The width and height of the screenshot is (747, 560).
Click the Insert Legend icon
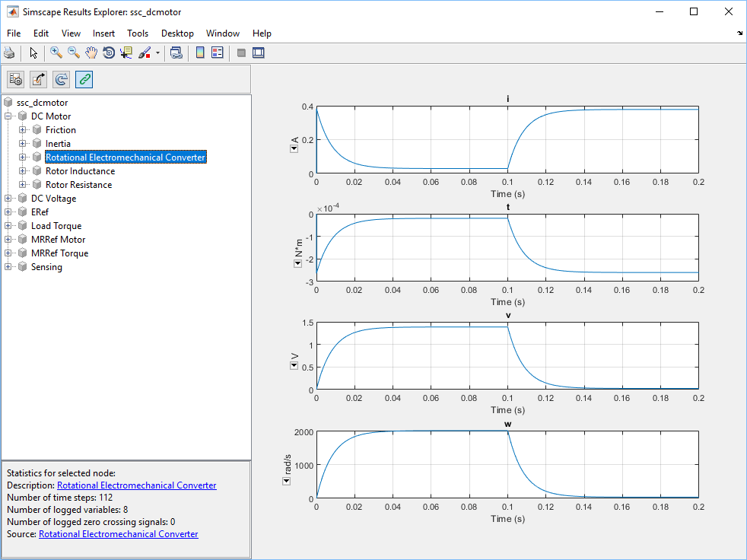218,52
